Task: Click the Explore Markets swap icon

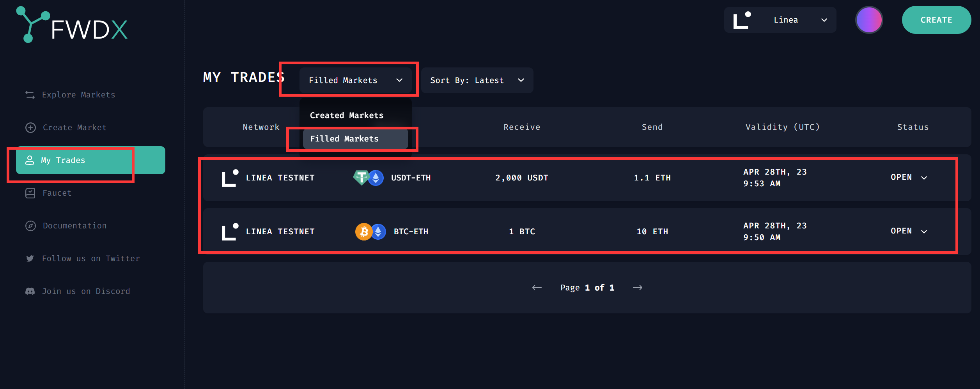Action: (30, 95)
